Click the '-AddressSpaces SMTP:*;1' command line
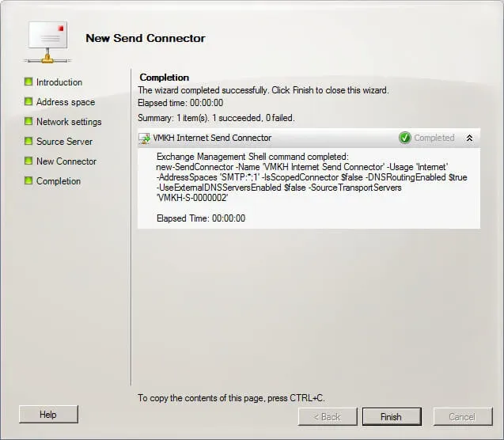The height and width of the screenshot is (440, 504). click(312, 177)
